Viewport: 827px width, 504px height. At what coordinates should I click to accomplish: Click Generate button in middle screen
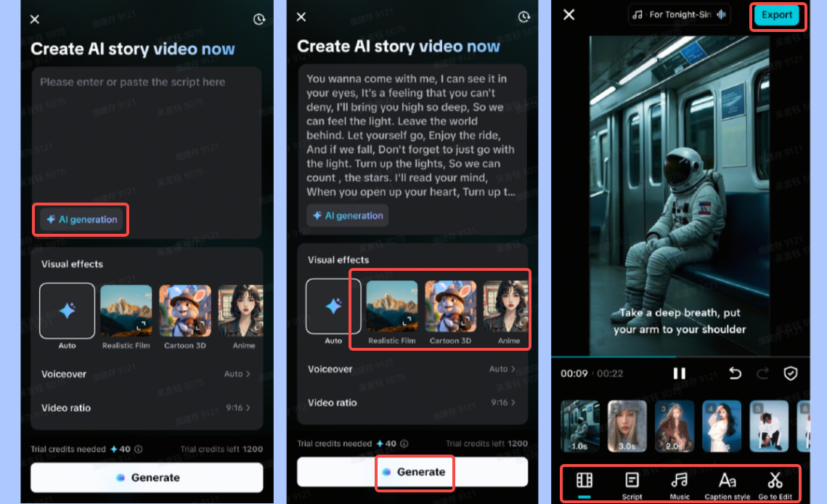412,472
